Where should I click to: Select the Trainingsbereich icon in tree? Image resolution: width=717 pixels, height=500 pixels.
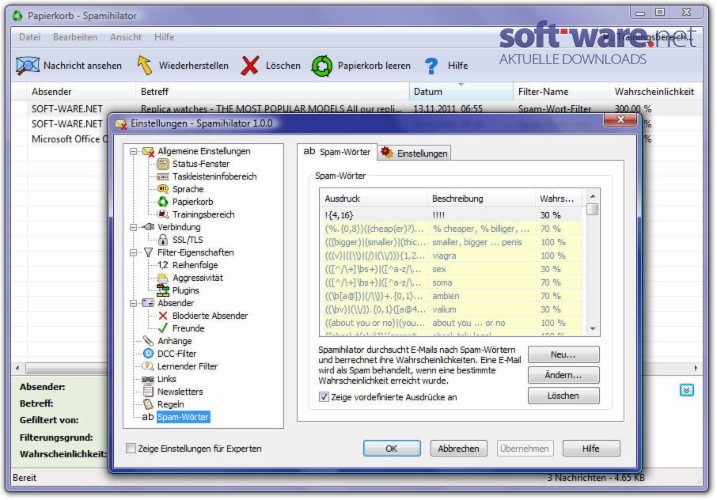163,214
